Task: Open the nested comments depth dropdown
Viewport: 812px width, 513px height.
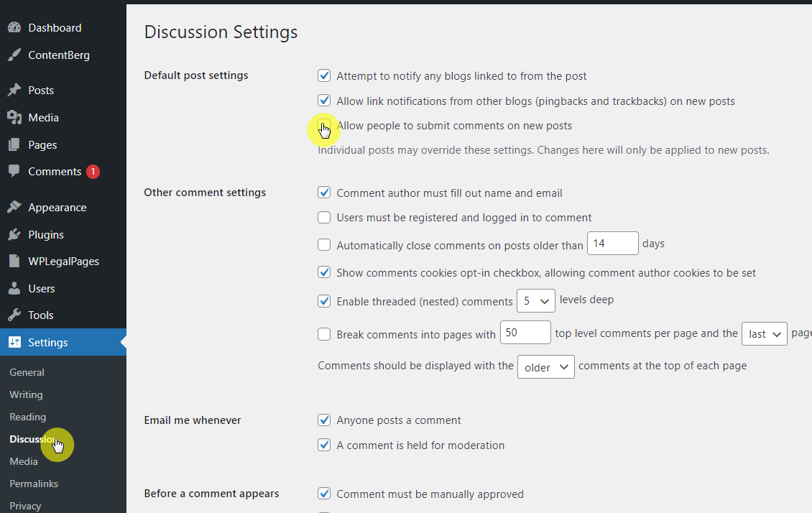Action: click(535, 300)
